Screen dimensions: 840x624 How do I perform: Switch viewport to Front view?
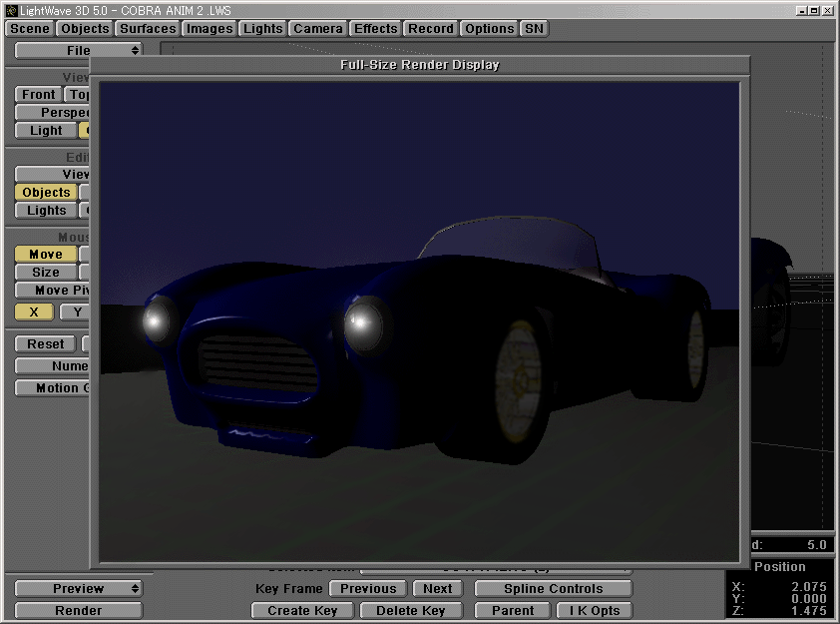37,94
